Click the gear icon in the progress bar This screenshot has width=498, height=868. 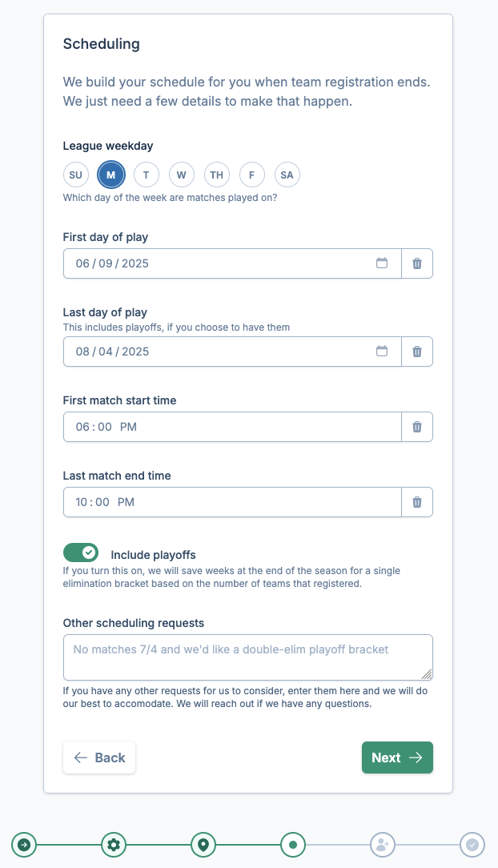click(x=113, y=844)
